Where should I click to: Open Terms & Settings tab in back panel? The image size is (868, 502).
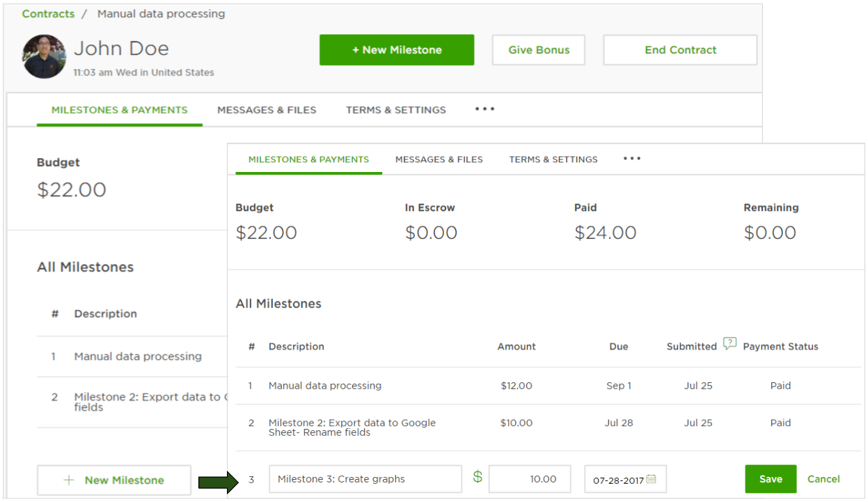point(395,110)
